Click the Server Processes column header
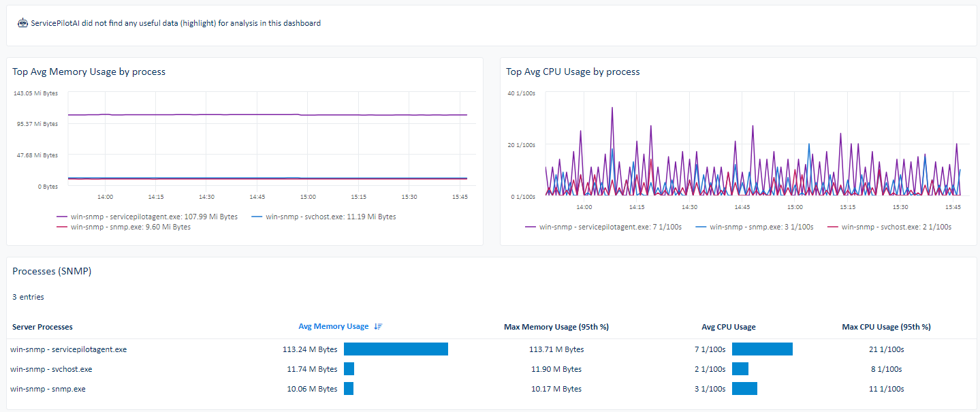This screenshot has height=412, width=980. tap(42, 326)
